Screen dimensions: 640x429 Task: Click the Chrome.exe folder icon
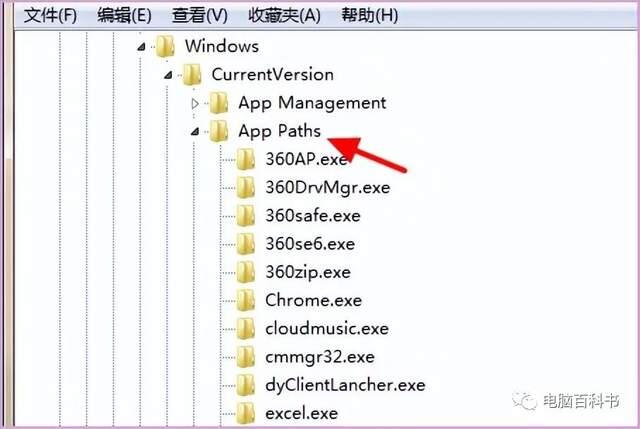246,301
